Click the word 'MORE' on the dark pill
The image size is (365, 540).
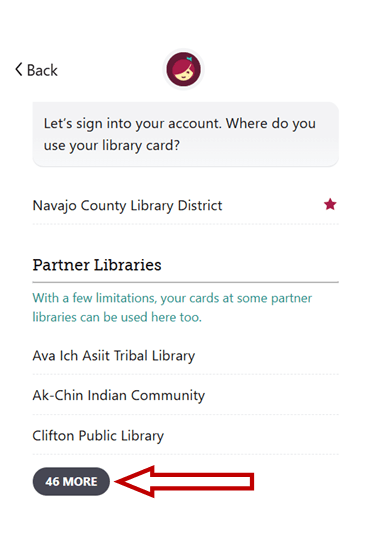click(x=80, y=481)
